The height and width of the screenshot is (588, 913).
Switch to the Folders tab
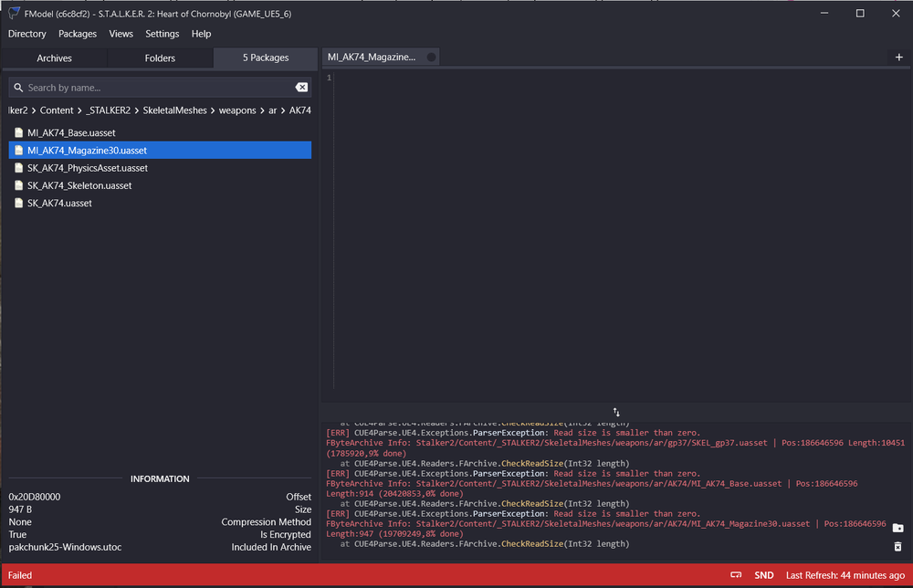point(160,58)
